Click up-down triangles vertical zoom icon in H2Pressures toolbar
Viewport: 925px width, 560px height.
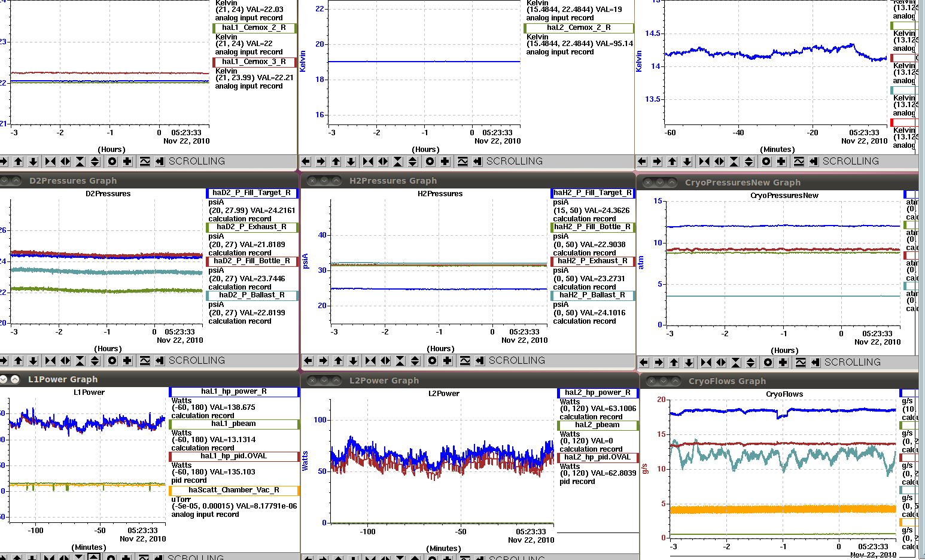pos(415,361)
